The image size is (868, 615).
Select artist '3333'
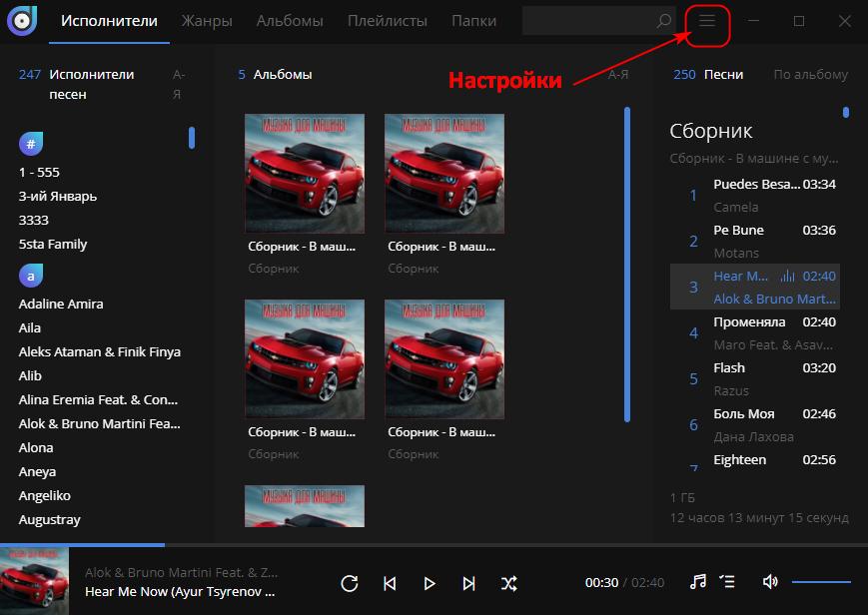click(34, 220)
